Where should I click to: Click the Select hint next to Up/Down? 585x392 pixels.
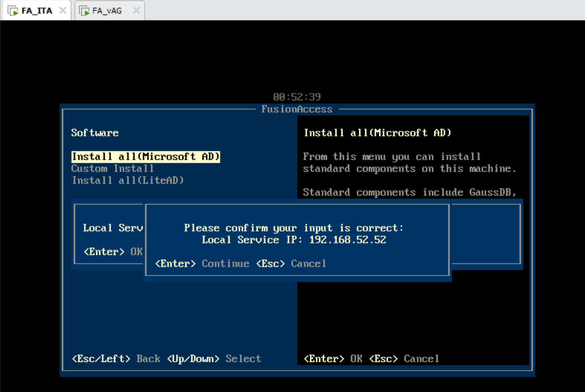pos(243,359)
